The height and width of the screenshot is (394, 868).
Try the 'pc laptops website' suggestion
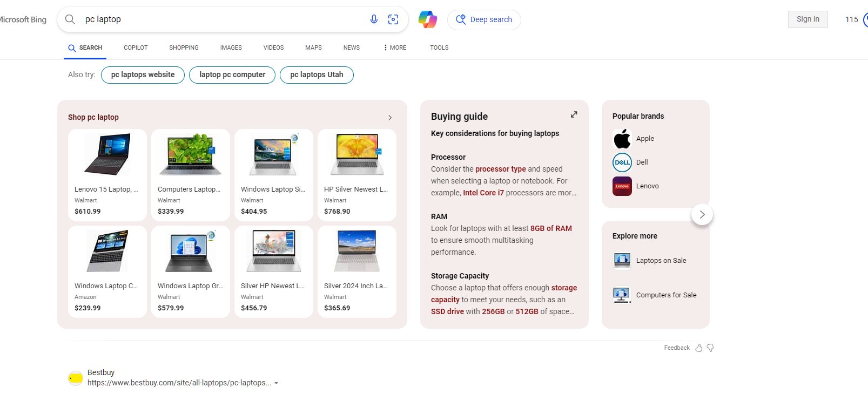[x=143, y=75]
